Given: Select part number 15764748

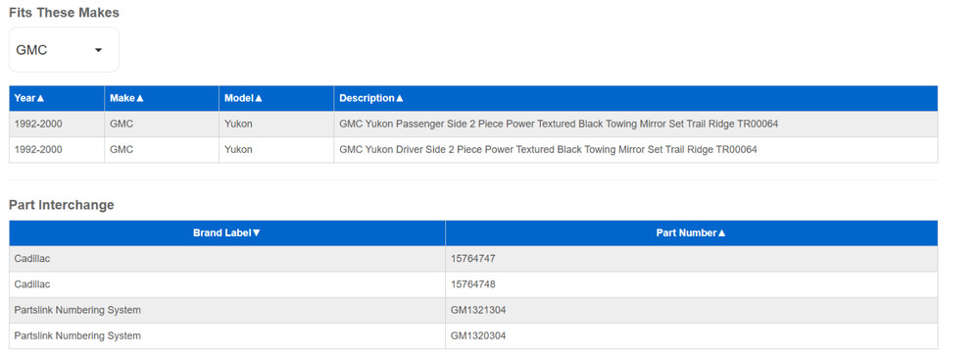Looking at the screenshot, I should pyautogui.click(x=472, y=283).
